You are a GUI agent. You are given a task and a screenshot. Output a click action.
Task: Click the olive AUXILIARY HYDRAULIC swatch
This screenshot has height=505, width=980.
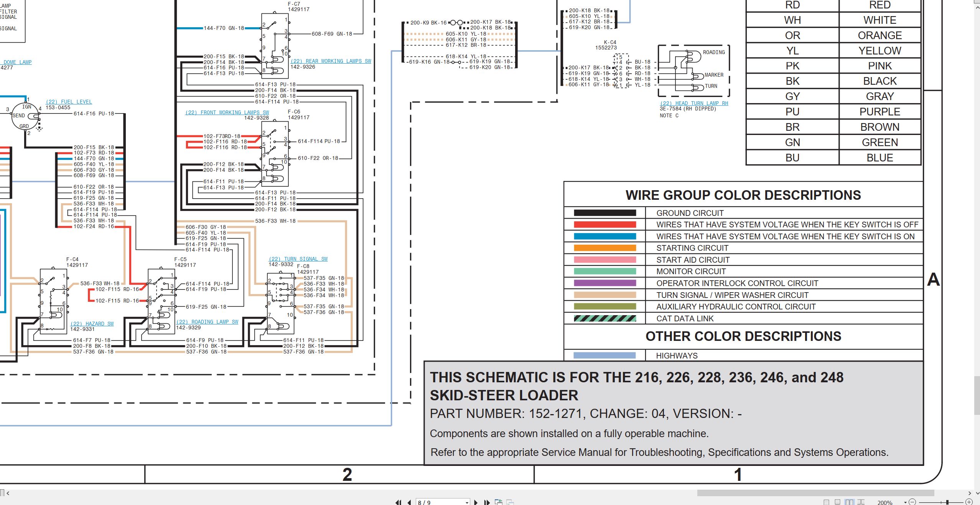tap(605, 306)
